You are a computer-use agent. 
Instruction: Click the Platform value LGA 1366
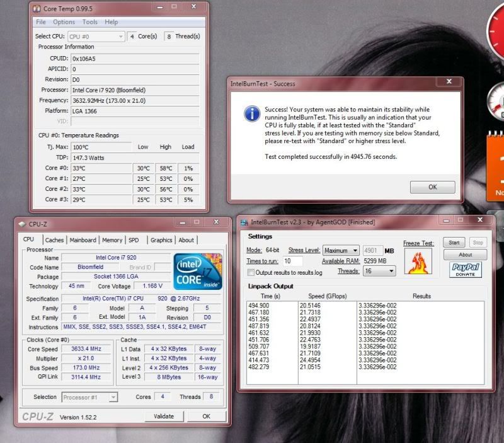135,111
